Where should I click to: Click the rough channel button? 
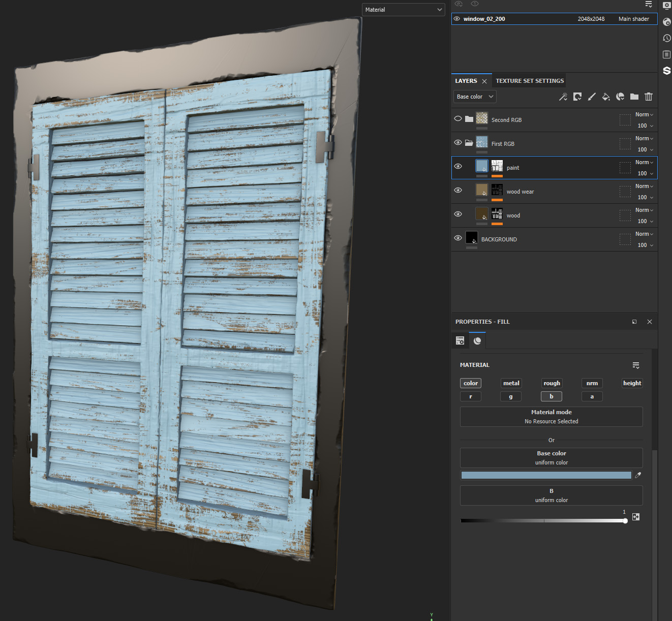(x=552, y=383)
